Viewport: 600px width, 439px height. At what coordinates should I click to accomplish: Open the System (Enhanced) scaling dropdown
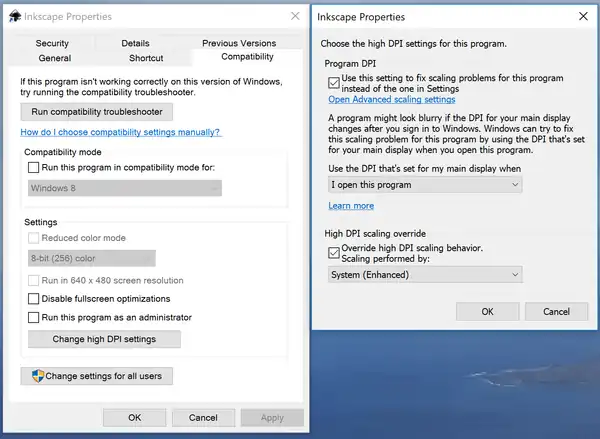click(425, 274)
